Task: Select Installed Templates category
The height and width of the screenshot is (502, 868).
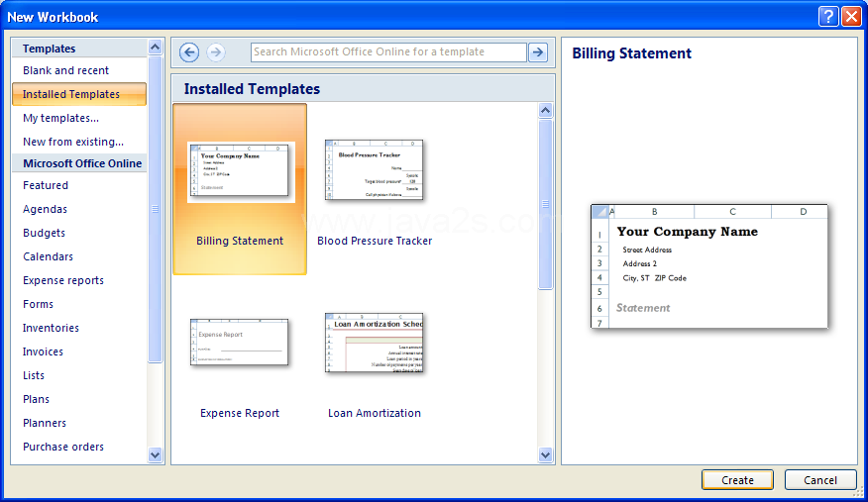Action: coord(79,94)
